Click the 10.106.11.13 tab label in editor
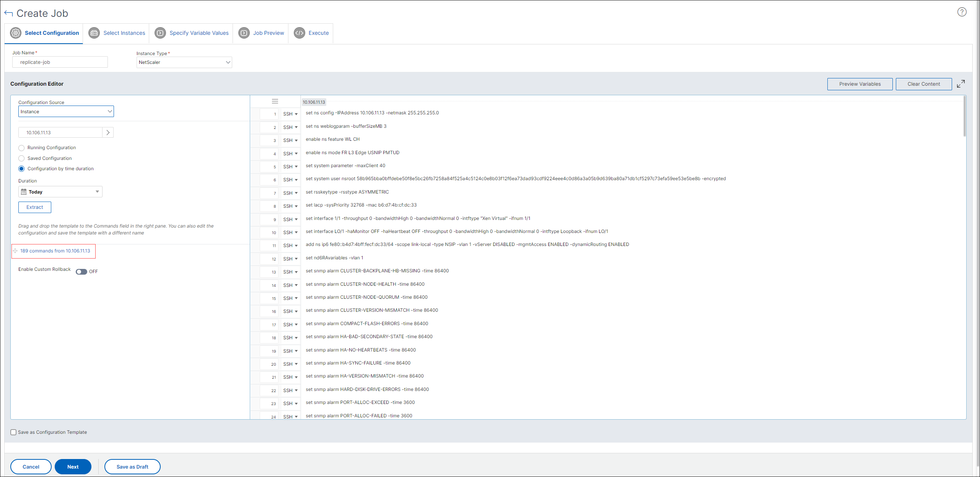Screen dimensions: 980x477 pyautogui.click(x=314, y=102)
